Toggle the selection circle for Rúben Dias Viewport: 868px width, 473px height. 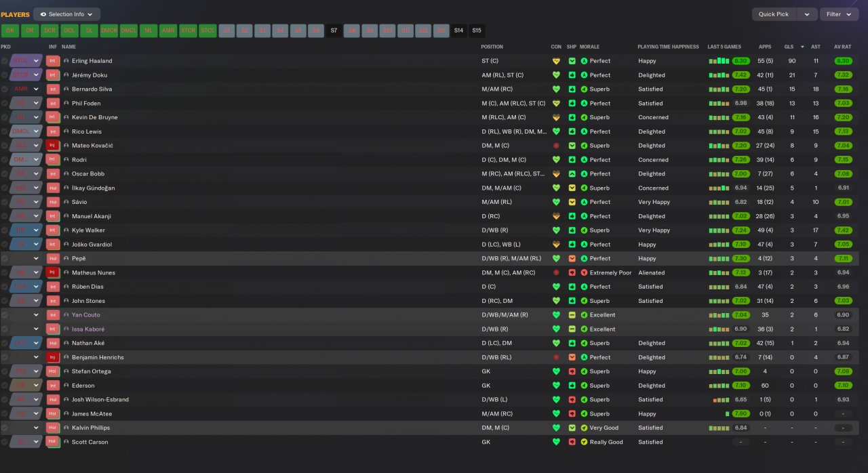[x=5, y=287]
